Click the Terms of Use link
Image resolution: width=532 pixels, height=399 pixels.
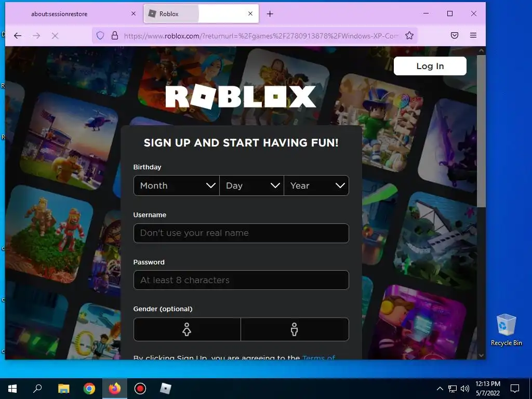318,357
